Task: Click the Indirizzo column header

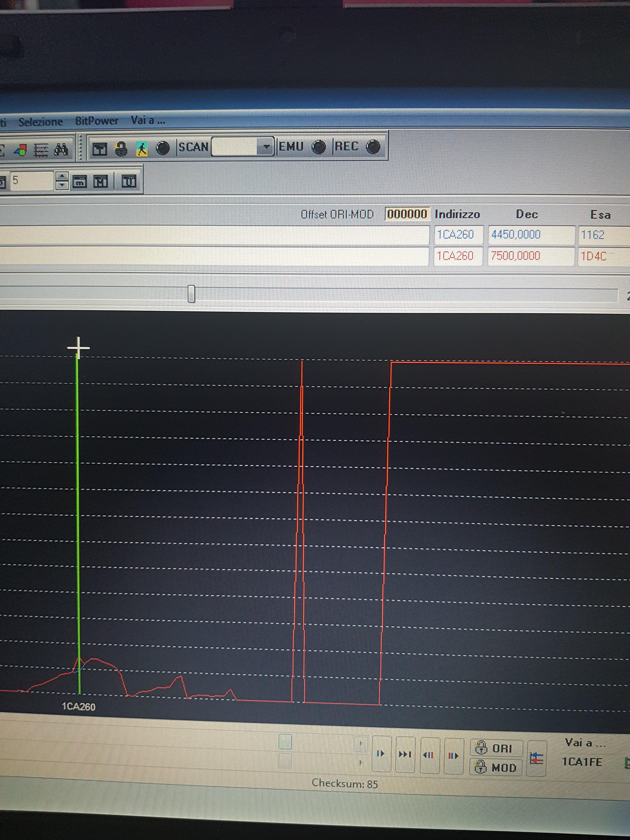Action: click(457, 215)
